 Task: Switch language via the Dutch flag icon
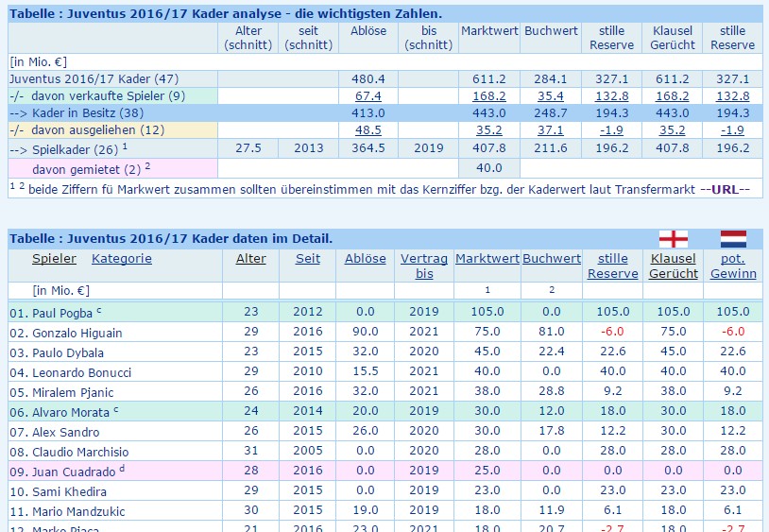[733, 239]
